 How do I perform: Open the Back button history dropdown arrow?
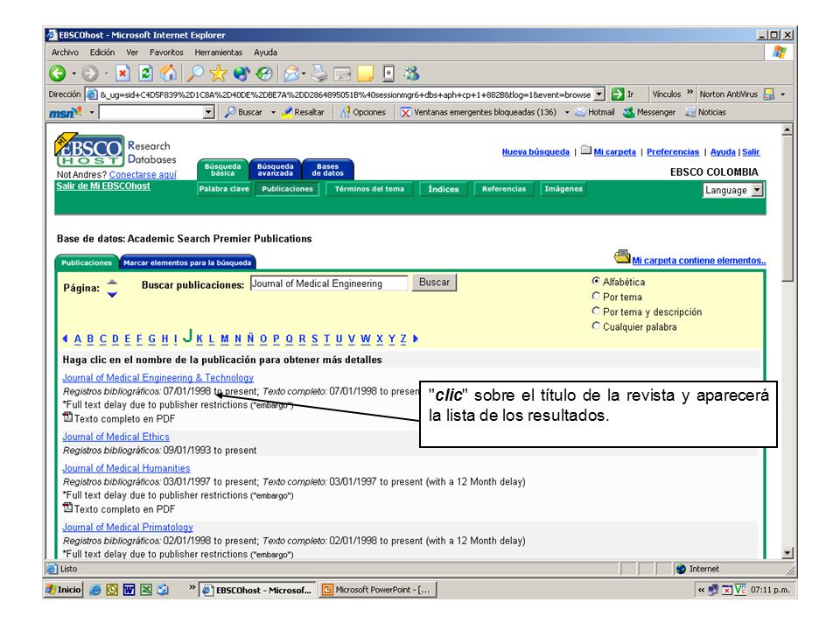pos(73,73)
